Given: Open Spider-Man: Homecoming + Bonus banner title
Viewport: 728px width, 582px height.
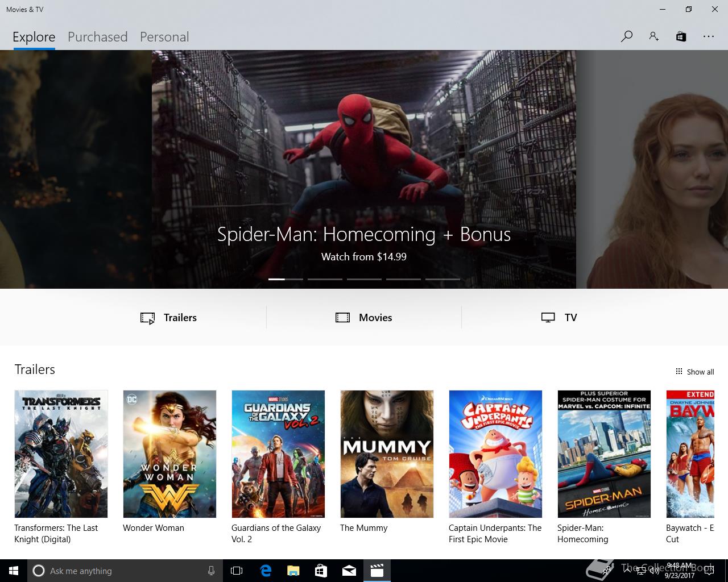Looking at the screenshot, I should point(364,234).
